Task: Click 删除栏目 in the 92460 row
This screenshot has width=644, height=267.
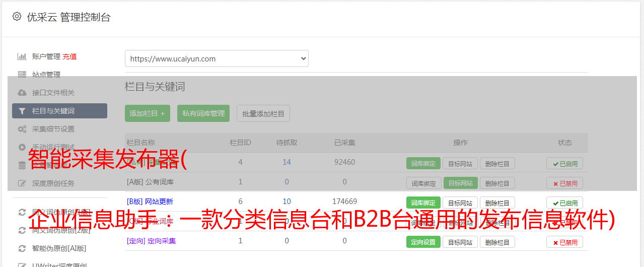Action: coord(497,163)
